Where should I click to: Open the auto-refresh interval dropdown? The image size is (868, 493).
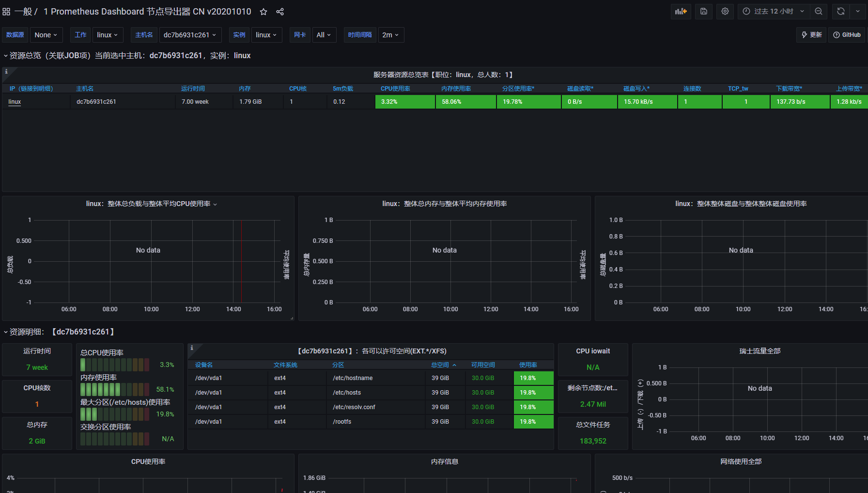point(858,11)
